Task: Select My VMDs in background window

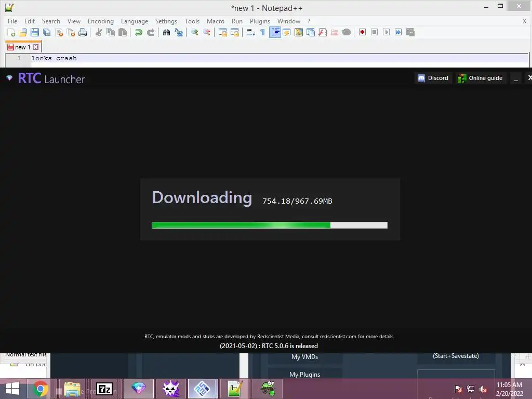Action: tap(304, 357)
